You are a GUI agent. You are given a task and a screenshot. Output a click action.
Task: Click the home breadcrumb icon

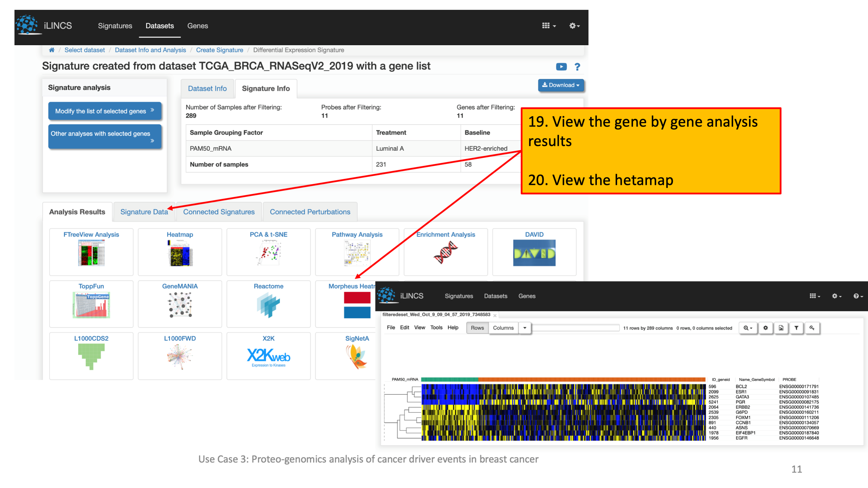[x=52, y=50]
